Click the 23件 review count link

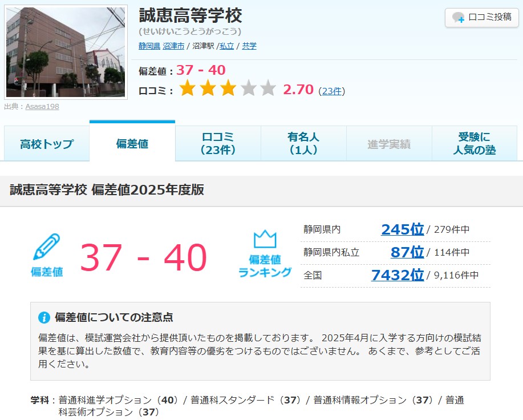click(x=331, y=91)
